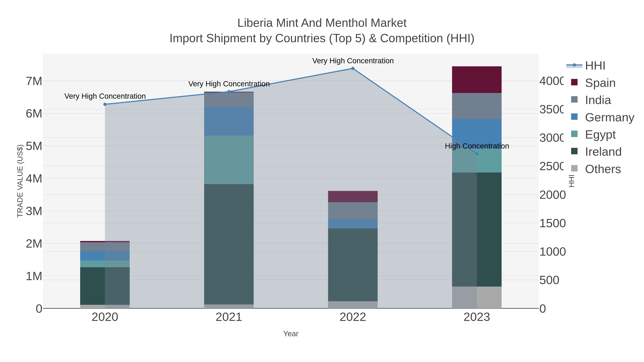
Task: Click the Spain segment of the 2023 bar
Action: click(x=477, y=80)
